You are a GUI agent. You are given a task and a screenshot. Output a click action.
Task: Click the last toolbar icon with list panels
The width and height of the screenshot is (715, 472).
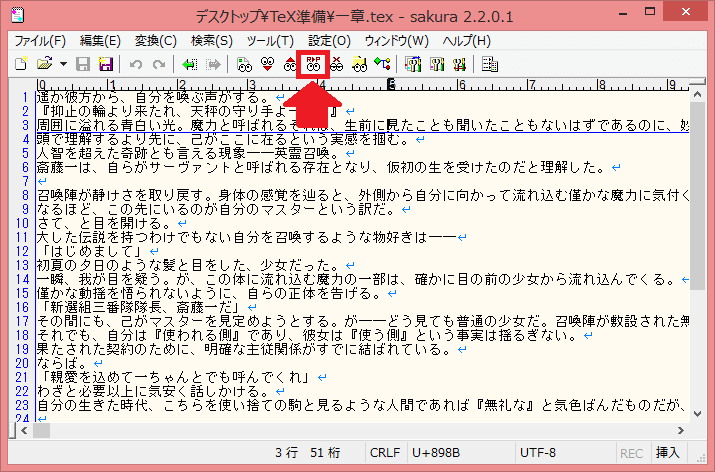click(490, 64)
